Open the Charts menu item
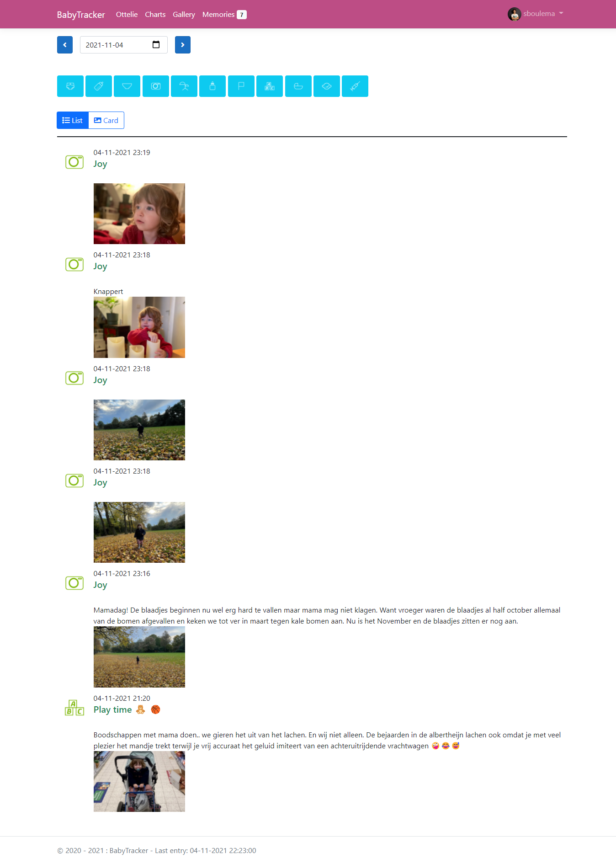Viewport: 616px width, 864px height. 155,15
